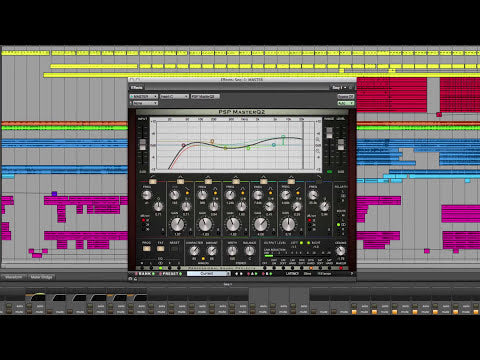This screenshot has height=360, width=480.
Task: Switch to the Meter Bridge tab
Action: tap(42, 277)
